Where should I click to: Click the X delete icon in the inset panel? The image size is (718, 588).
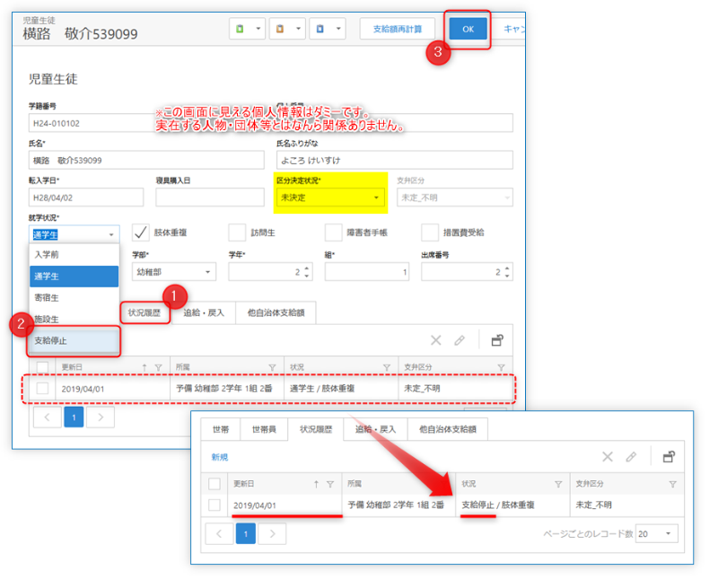point(608,457)
